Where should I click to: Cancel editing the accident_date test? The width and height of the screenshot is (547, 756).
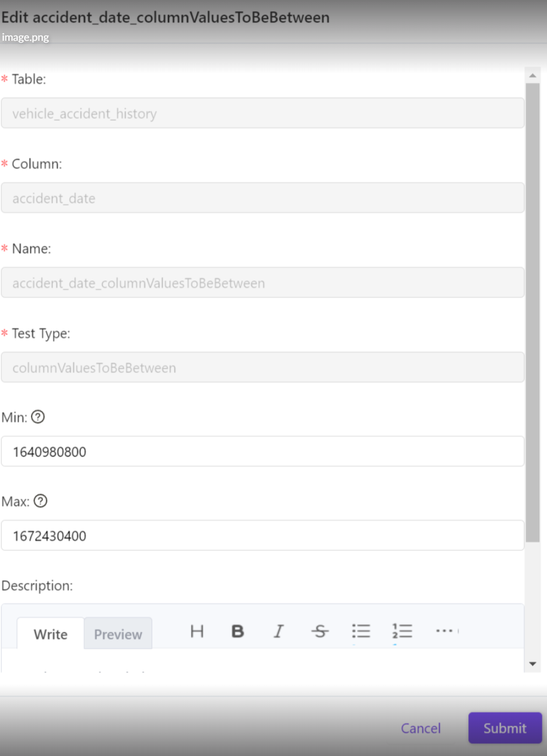click(x=420, y=728)
